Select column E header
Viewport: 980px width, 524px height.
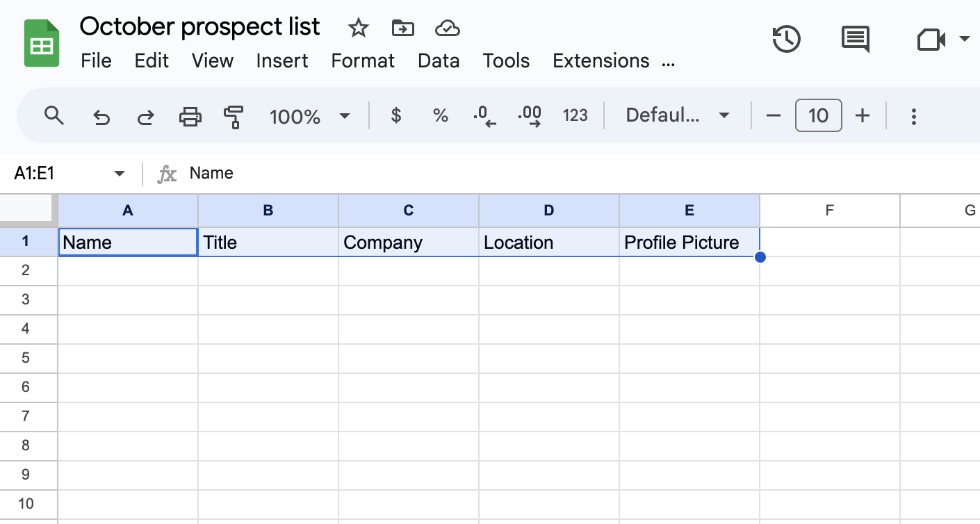click(x=689, y=211)
